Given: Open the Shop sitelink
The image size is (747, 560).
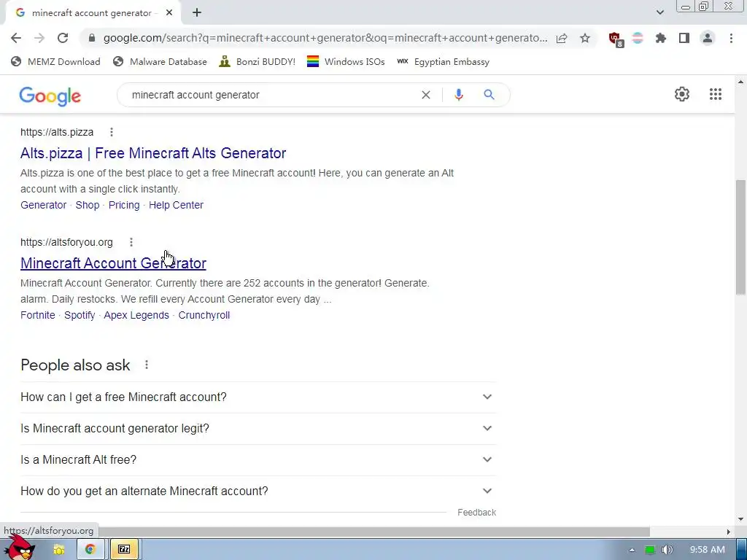Looking at the screenshot, I should click(x=88, y=205).
